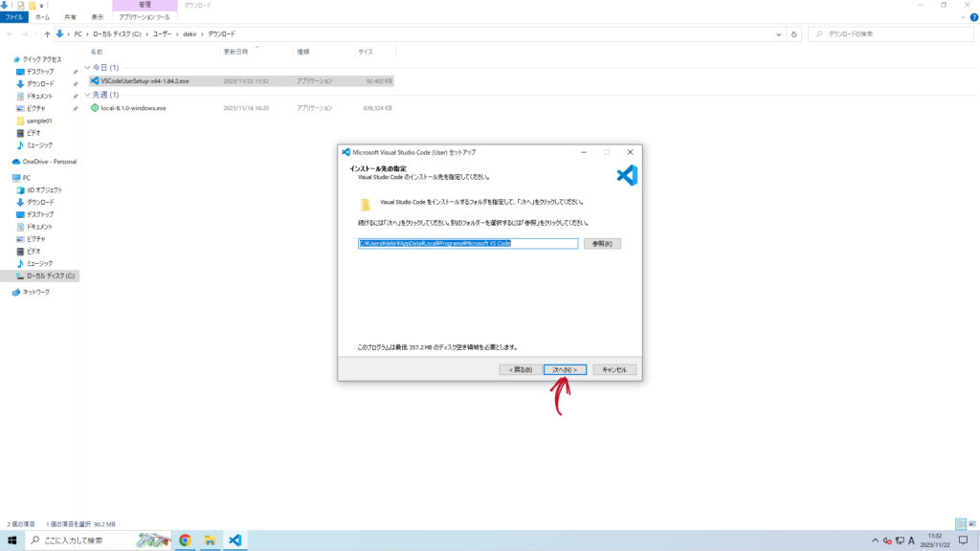
Task: Collapse the 先週 (1) group
Action: click(87, 95)
